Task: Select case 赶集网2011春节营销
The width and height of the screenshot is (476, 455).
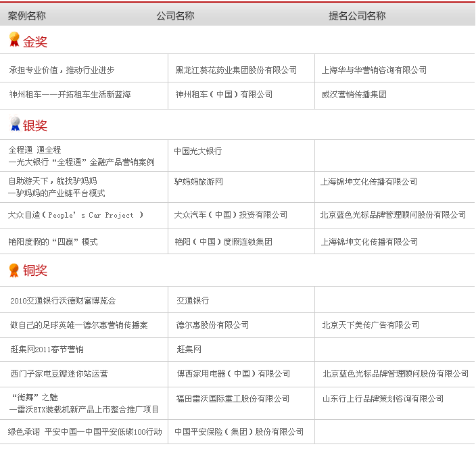Action: click(x=47, y=350)
